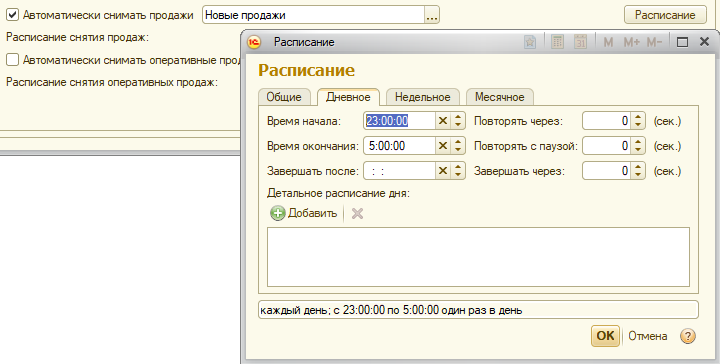The height and width of the screenshot is (364, 720).
Task: Click the Завершать после time spinner
Action: coord(458,171)
